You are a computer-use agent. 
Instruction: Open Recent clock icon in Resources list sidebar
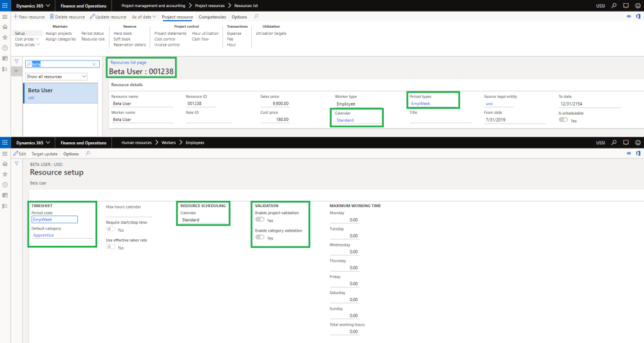(5, 48)
